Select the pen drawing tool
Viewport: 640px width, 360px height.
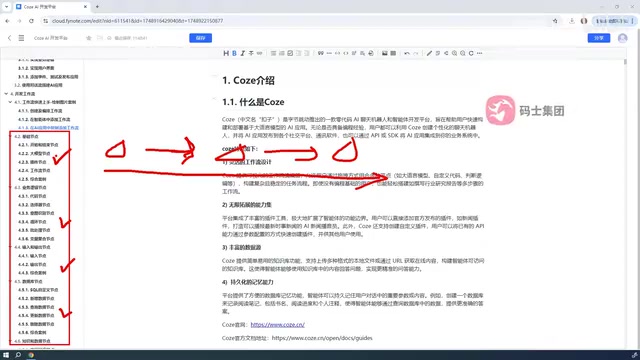(429, 53)
